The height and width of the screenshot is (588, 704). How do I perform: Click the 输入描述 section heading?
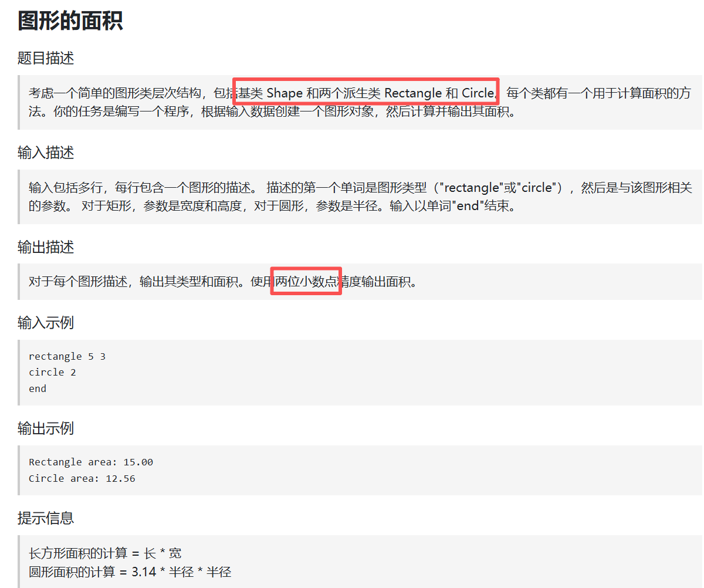tap(46, 153)
